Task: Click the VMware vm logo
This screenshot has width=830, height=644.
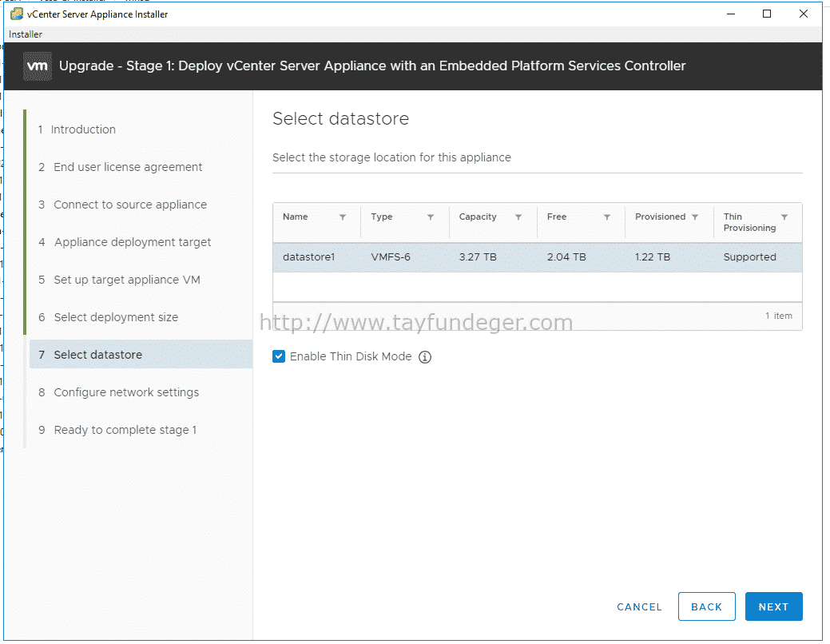Action: [38, 66]
